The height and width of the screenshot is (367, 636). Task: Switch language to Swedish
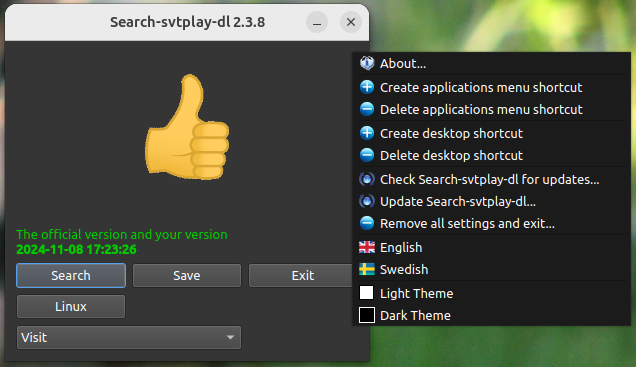coord(492,269)
